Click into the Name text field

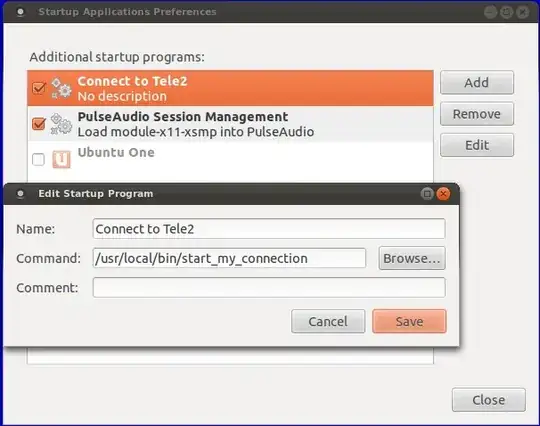(269, 229)
